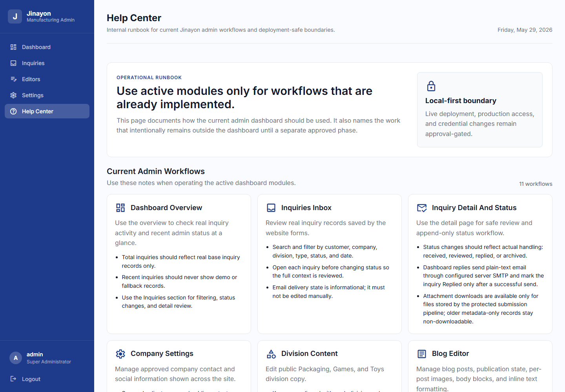
Task: Click the Editors pencil-list icon in sidebar
Action: click(x=13, y=79)
